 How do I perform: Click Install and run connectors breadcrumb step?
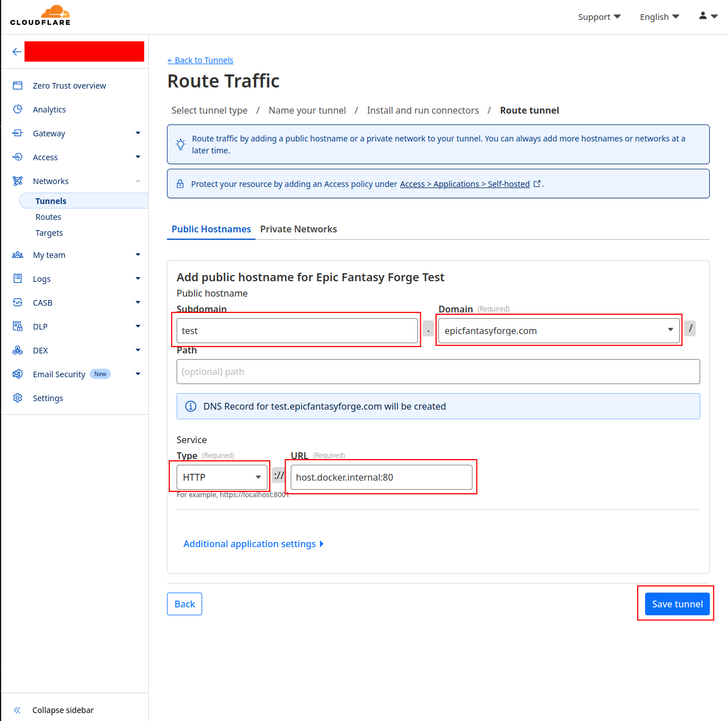423,110
